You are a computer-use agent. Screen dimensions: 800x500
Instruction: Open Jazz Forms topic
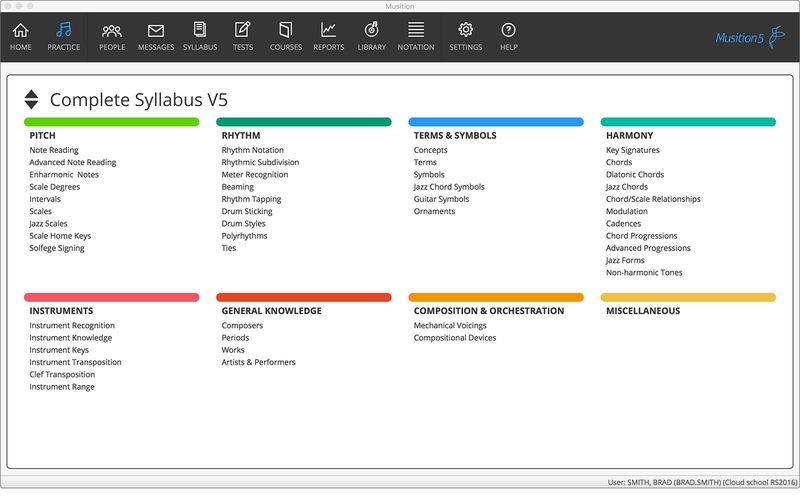625,260
